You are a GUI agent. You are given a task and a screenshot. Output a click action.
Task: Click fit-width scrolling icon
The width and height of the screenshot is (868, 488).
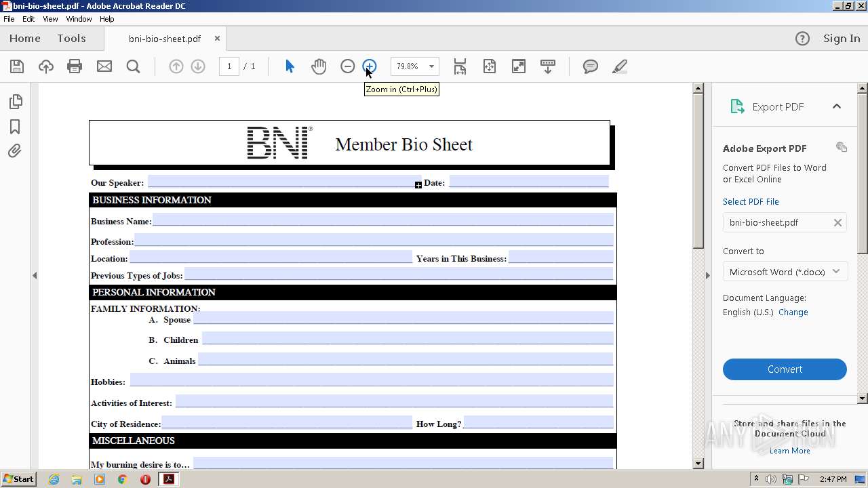pyautogui.click(x=460, y=66)
